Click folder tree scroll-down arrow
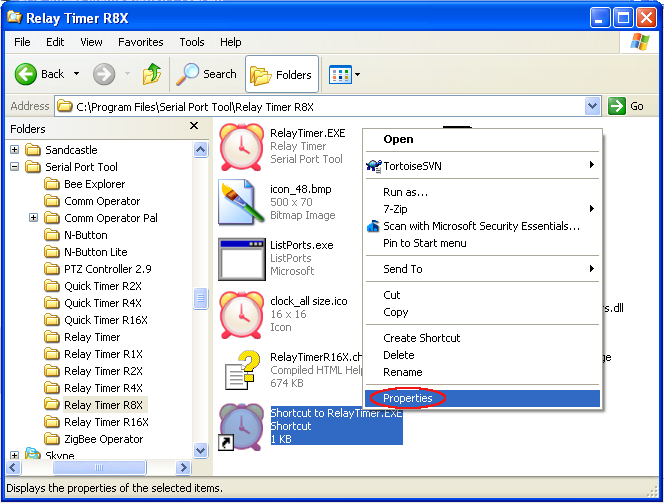This screenshot has width=664, height=503. click(x=200, y=450)
